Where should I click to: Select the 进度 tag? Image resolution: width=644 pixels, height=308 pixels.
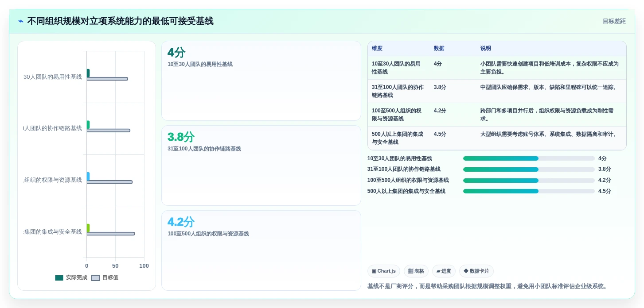[444, 271]
